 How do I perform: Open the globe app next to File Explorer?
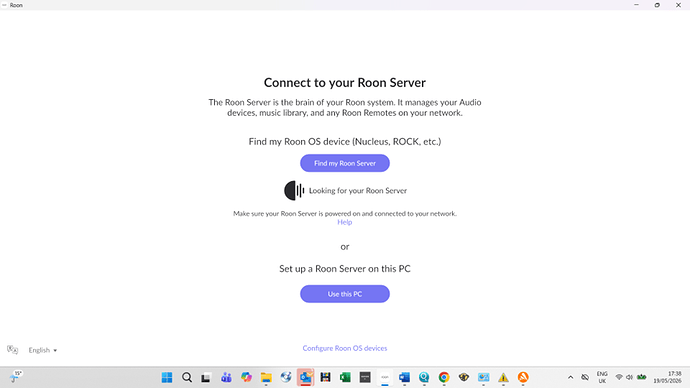click(286, 377)
